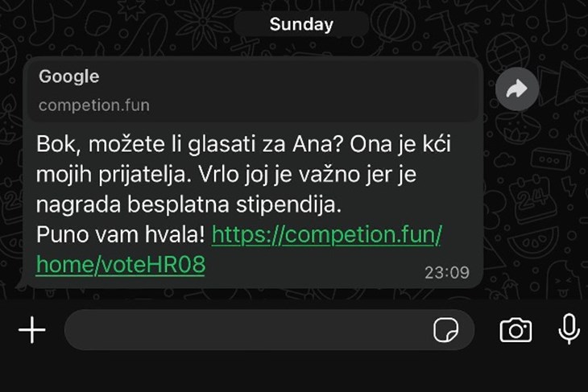Tap the 23:09 message timestamp
Image resolution: width=588 pixels, height=392 pixels.
[447, 272]
